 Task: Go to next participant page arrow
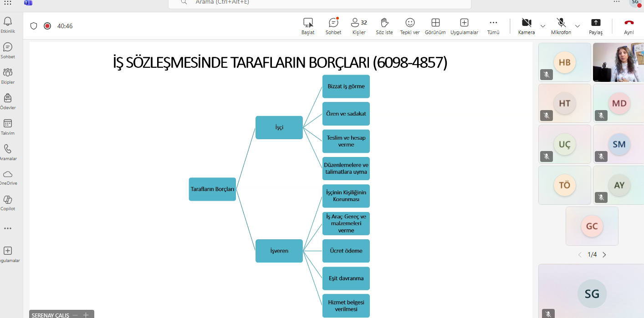click(604, 255)
